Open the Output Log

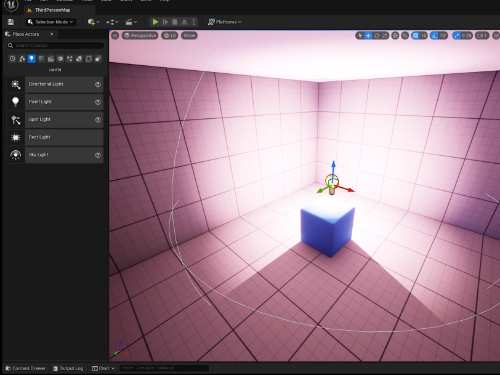pos(68,368)
